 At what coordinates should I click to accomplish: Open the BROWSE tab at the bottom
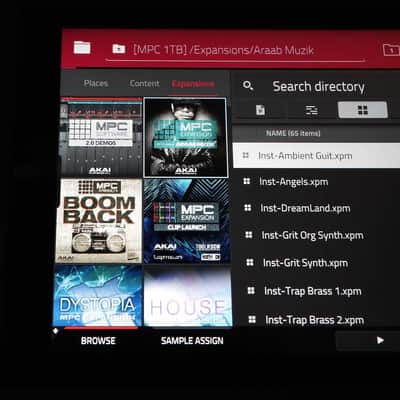tap(98, 341)
